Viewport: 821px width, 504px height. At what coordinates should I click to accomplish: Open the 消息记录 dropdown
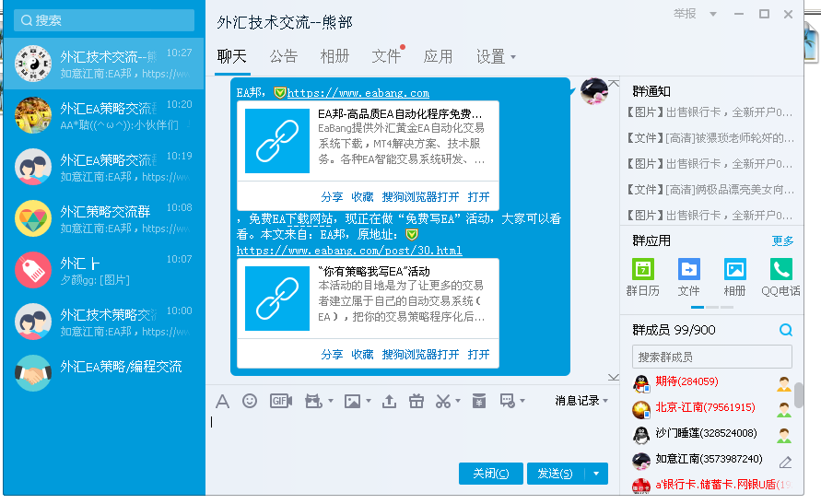(x=581, y=401)
